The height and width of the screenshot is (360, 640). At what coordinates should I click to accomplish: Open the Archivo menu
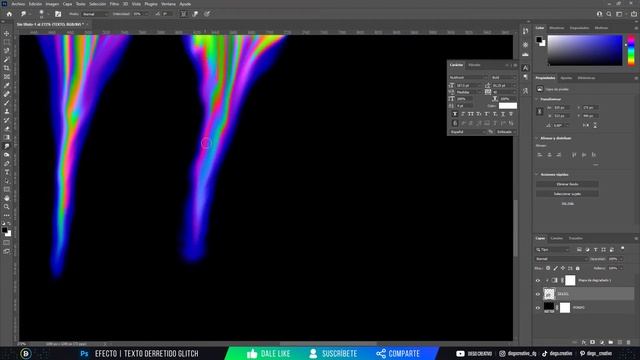18,4
